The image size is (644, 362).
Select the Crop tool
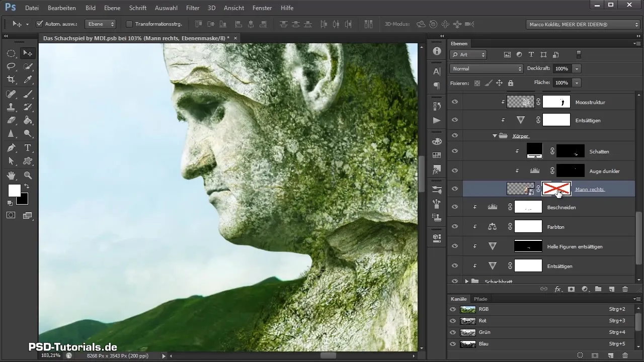coord(11,79)
